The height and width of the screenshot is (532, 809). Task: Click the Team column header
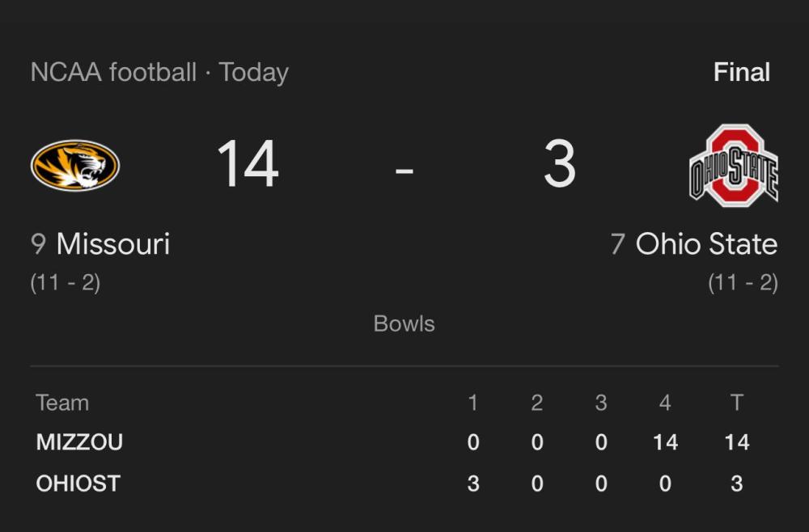click(x=62, y=403)
